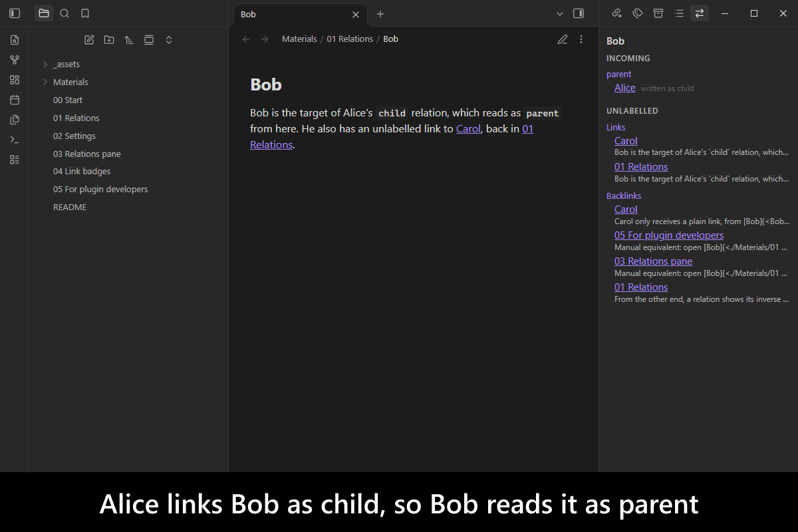Open 01 Relations under Links section
798x532 pixels.
[x=641, y=167]
